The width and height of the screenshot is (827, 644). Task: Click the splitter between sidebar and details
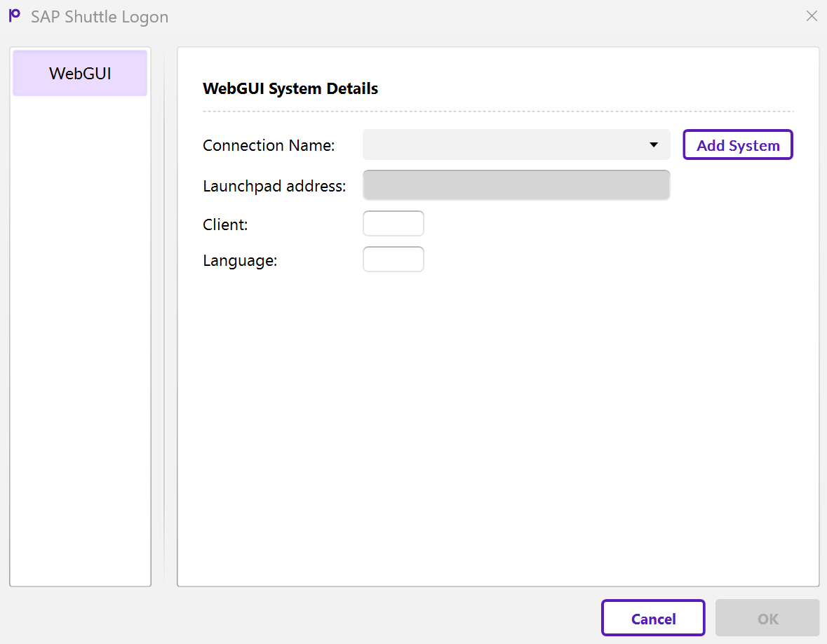(164, 316)
